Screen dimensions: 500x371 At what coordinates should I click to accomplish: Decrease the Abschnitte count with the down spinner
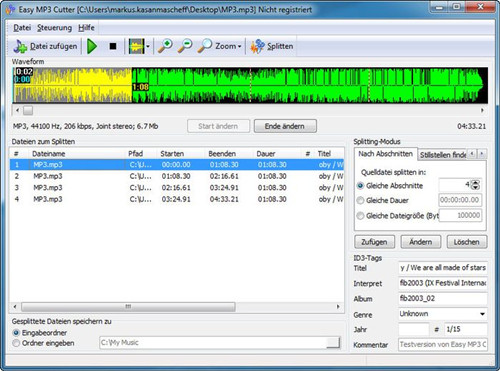coord(476,188)
